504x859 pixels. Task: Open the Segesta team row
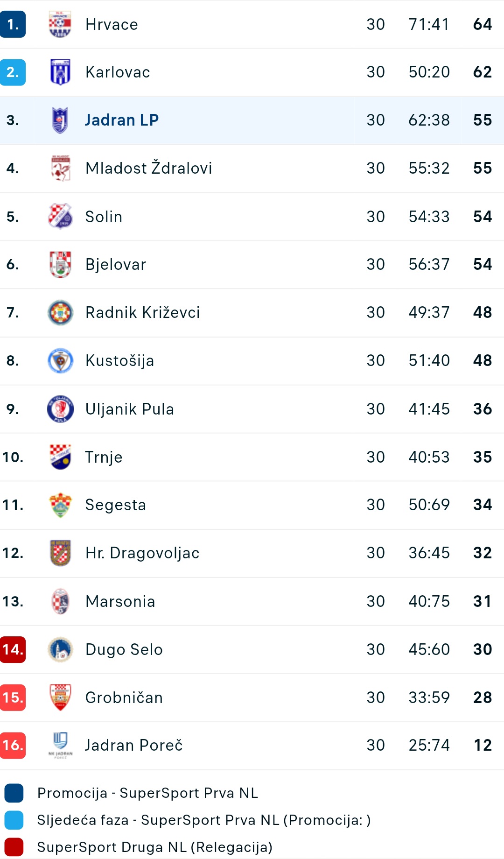click(252, 505)
